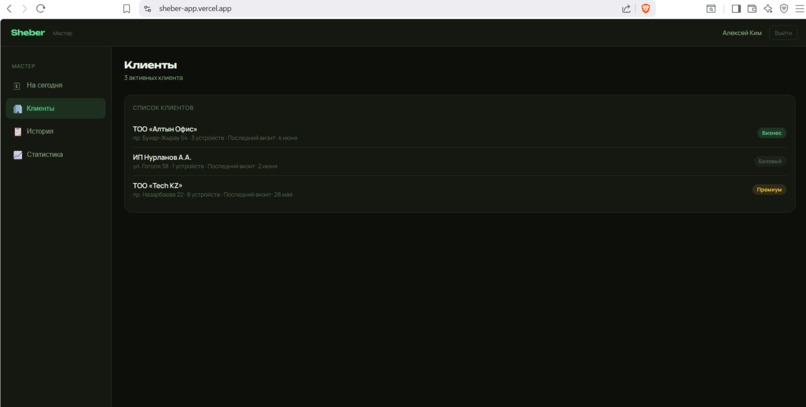Click the address line 'ул. Гоголя 38'

point(151,166)
